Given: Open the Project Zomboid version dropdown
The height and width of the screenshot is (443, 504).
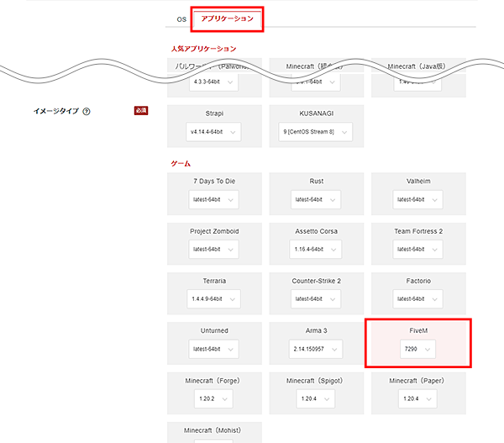Looking at the screenshot, I should (213, 250).
